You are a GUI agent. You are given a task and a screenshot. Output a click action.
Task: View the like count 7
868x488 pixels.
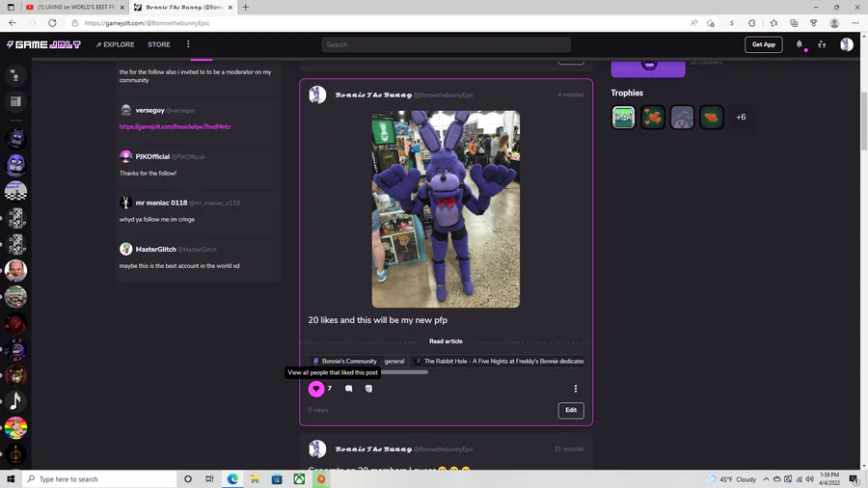[x=330, y=389]
